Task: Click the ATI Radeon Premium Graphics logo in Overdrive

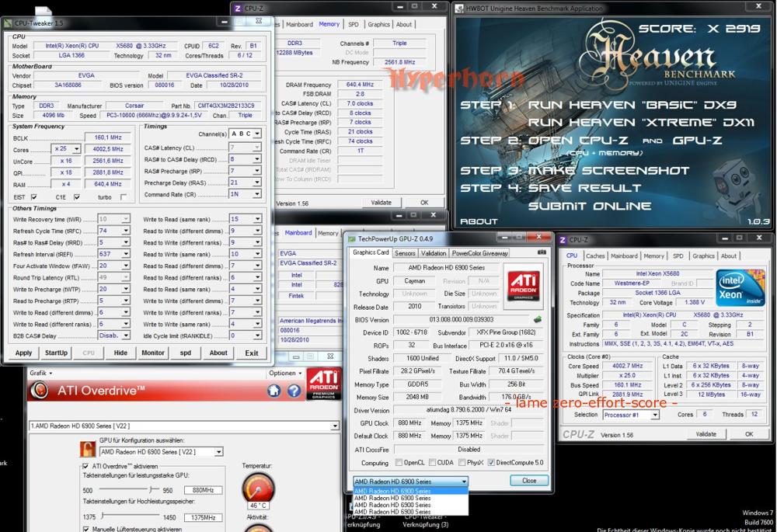Action: [x=323, y=384]
